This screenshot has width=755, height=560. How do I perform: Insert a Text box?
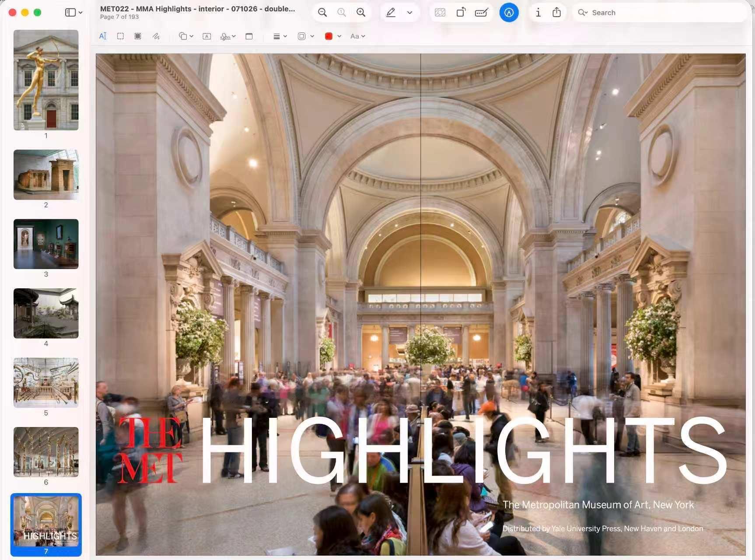click(x=207, y=36)
